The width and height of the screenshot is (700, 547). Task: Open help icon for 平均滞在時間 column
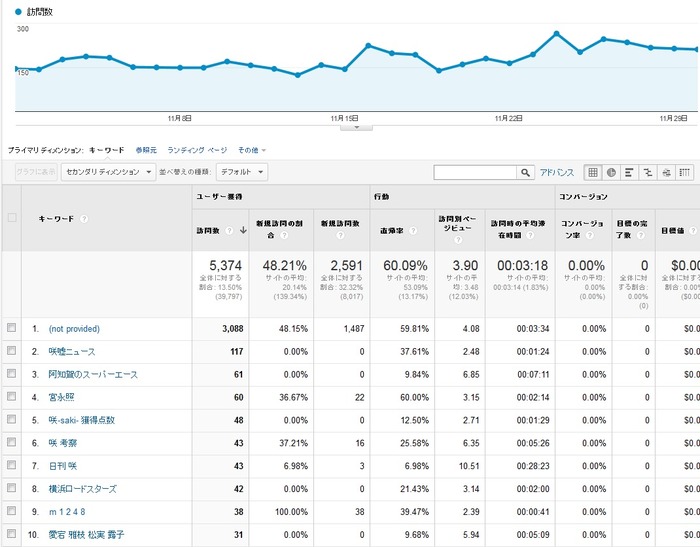529,235
